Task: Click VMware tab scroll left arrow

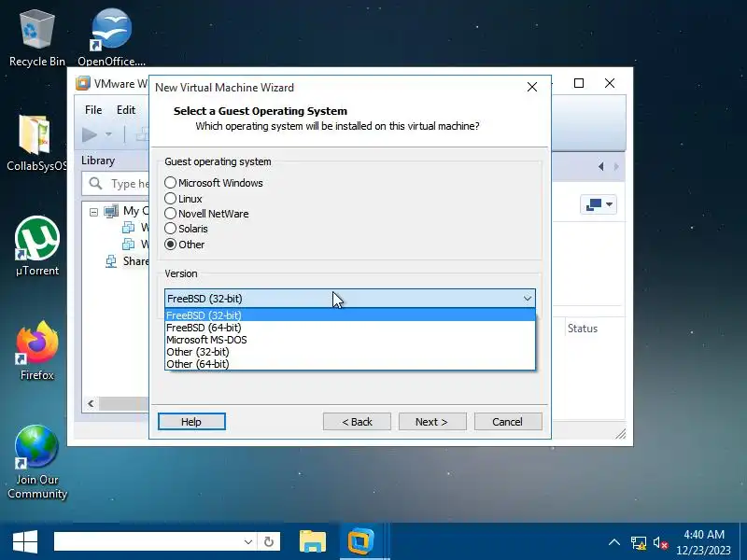Action: click(x=600, y=166)
